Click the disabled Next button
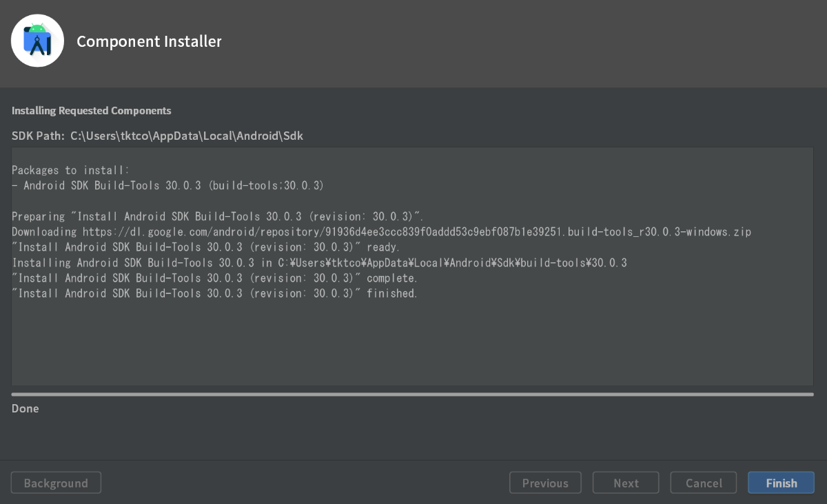The image size is (827, 504). [x=626, y=483]
